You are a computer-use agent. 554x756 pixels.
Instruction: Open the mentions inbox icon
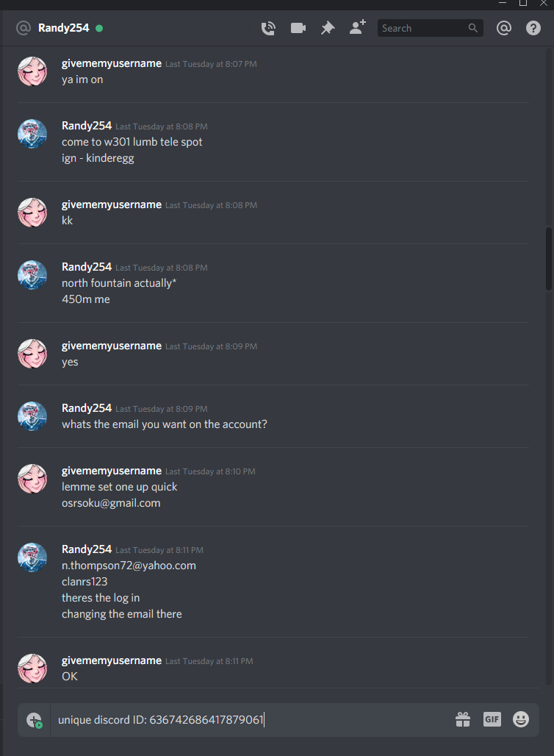tap(504, 28)
